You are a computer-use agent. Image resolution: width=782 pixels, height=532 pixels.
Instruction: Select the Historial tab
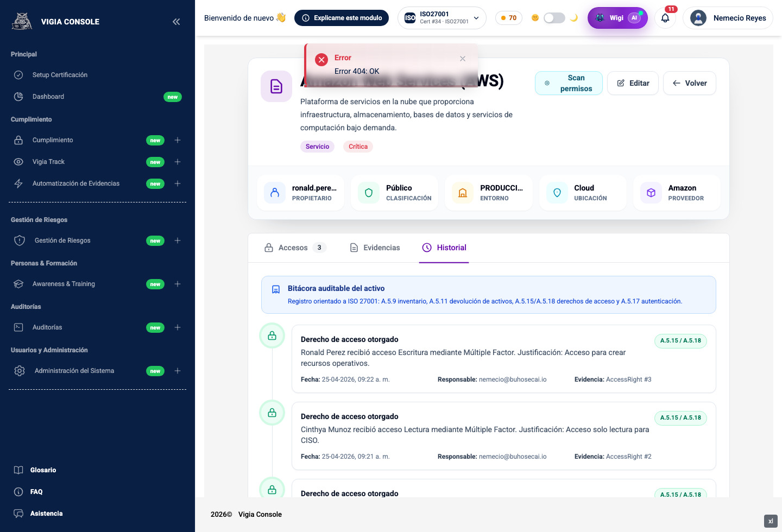[x=444, y=248]
